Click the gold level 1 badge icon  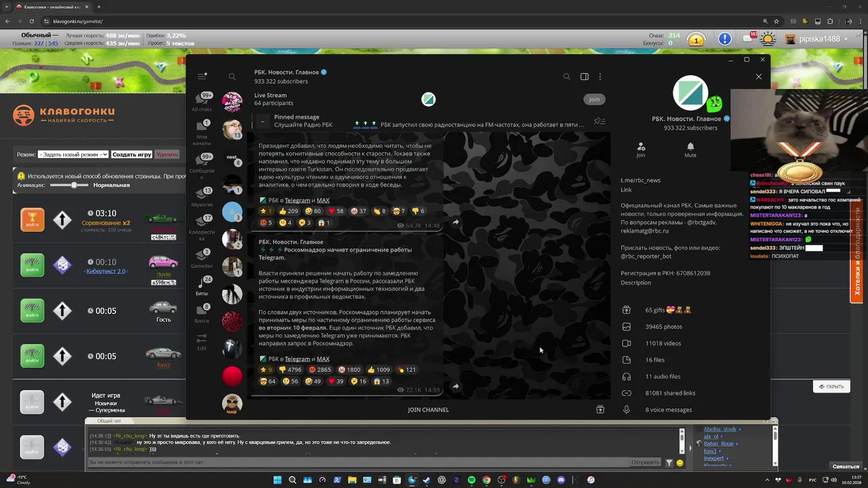pos(696,40)
